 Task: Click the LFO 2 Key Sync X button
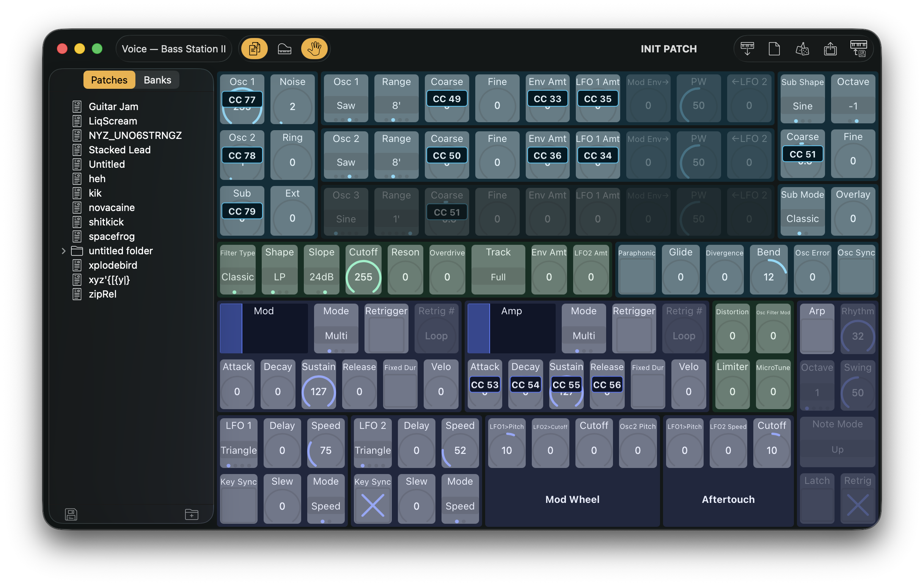372,506
